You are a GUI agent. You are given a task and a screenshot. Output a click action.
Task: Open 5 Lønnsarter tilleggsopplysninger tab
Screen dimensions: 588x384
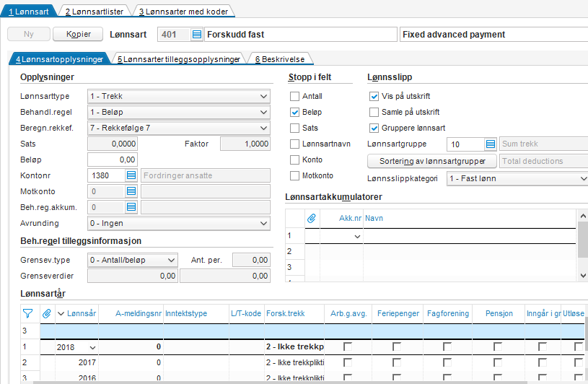point(178,59)
